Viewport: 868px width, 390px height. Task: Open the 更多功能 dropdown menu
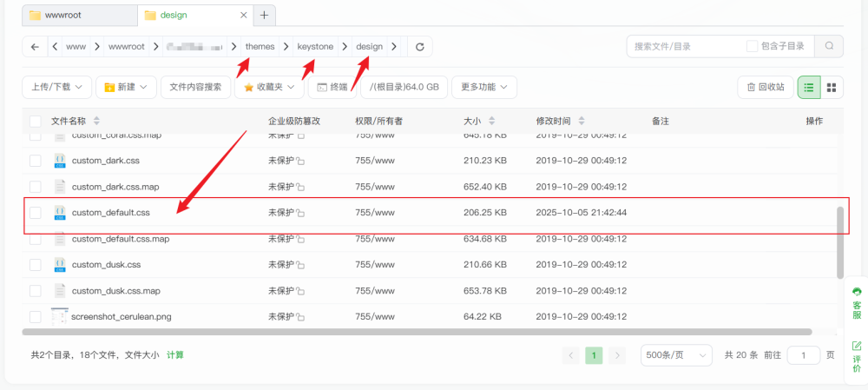[484, 87]
